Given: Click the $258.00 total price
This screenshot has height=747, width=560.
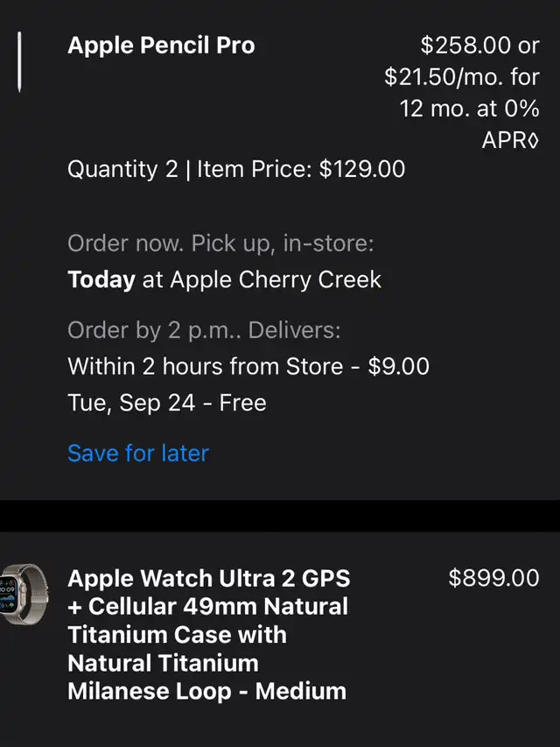Looking at the screenshot, I should 465,46.
